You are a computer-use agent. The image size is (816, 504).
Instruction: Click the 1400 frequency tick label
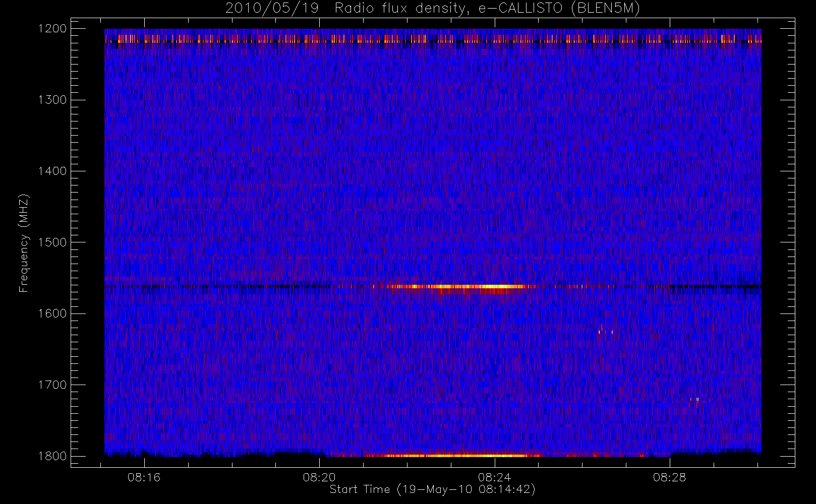tap(52, 171)
